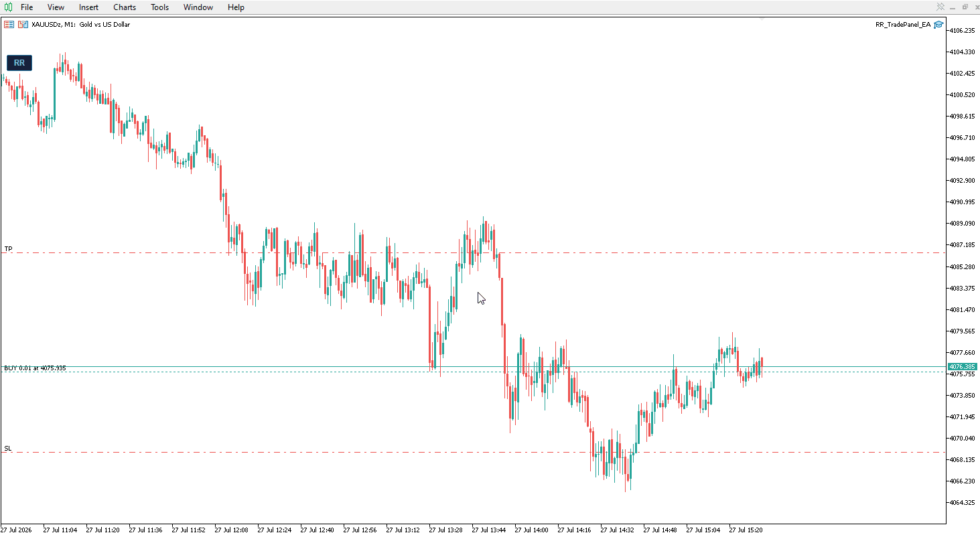Open the Insert menu
Screen dimensions: 980x537
click(x=88, y=7)
